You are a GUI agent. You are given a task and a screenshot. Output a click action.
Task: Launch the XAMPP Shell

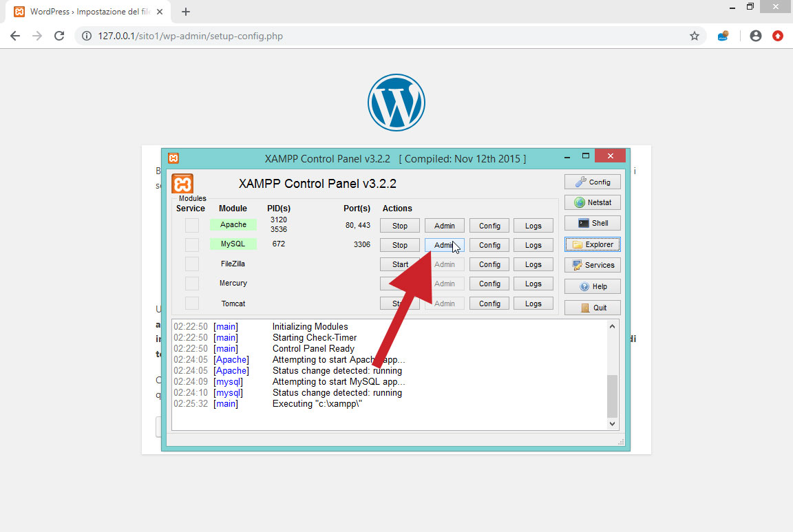592,223
